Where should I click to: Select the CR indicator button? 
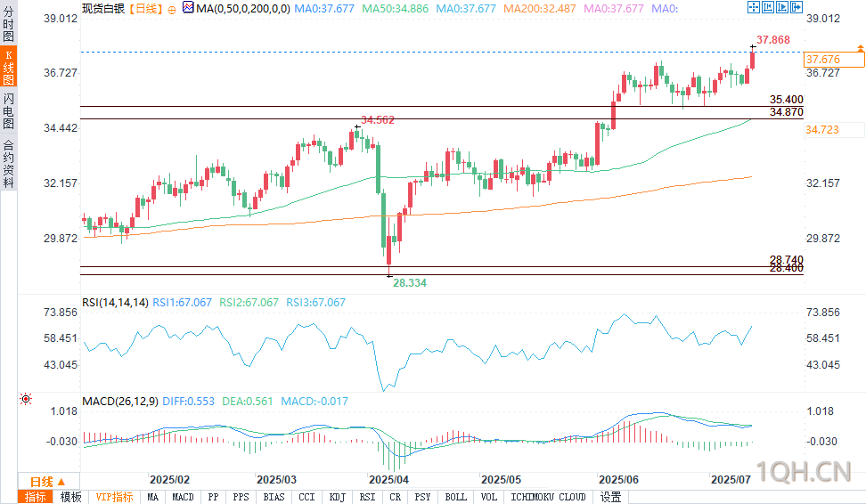point(395,497)
